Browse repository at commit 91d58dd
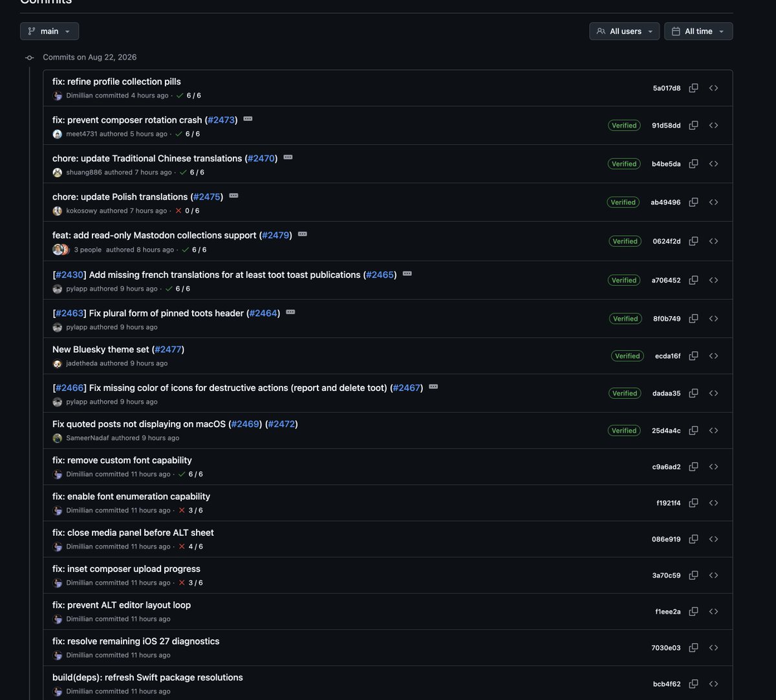The height and width of the screenshot is (700, 776). 714,125
